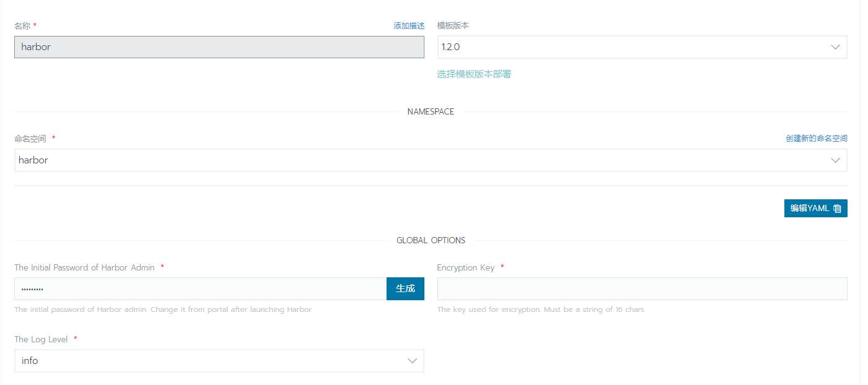The image size is (868, 385).
Task: Open the Log Level info dropdown chevron
Action: [x=413, y=361]
